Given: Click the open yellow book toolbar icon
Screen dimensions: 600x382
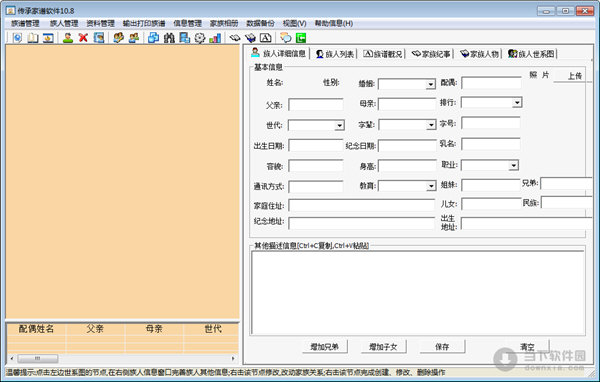Looking at the screenshot, I should (x=33, y=38).
